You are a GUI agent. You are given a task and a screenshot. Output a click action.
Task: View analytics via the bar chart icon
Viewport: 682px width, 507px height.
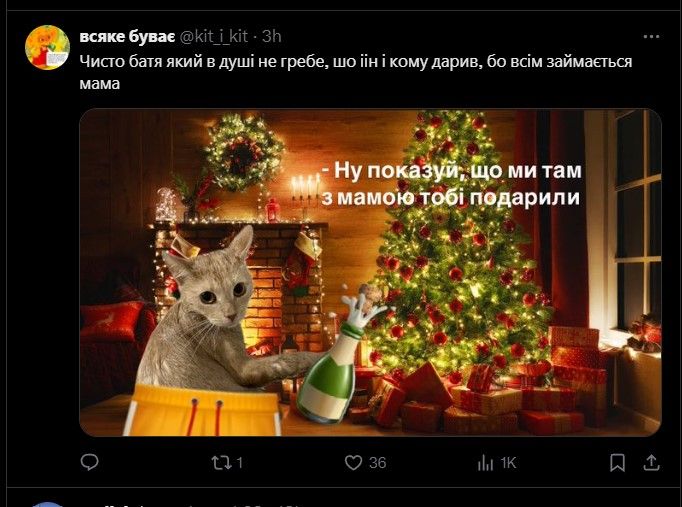[x=485, y=463]
